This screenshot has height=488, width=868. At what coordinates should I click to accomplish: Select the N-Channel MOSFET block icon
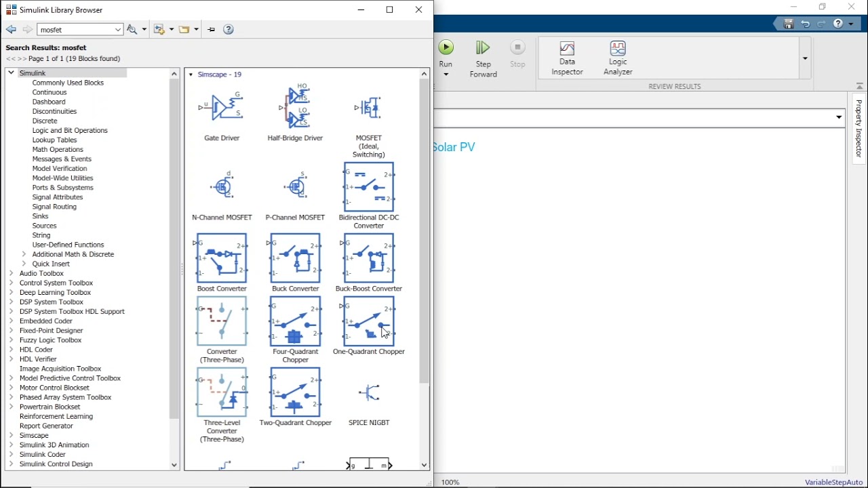(x=222, y=186)
